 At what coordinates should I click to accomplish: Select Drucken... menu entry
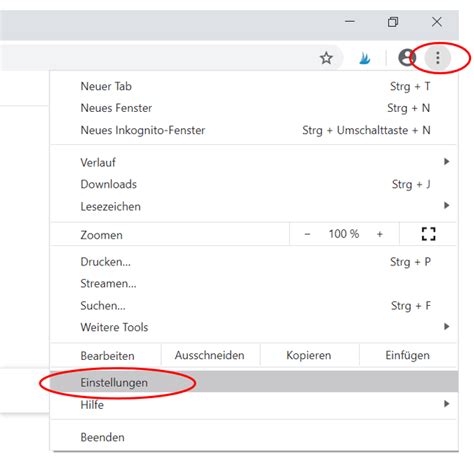[x=253, y=262]
